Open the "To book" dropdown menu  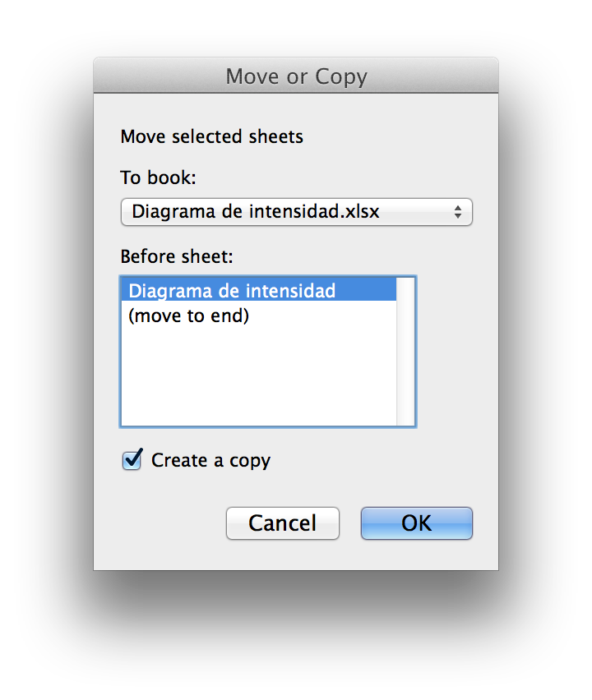(296, 212)
